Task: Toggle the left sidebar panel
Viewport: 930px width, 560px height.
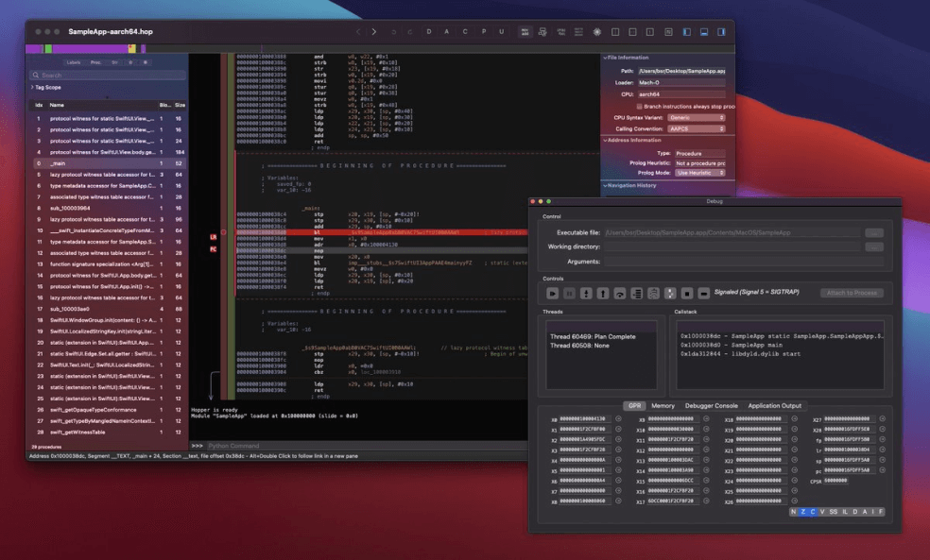Action: (687, 32)
